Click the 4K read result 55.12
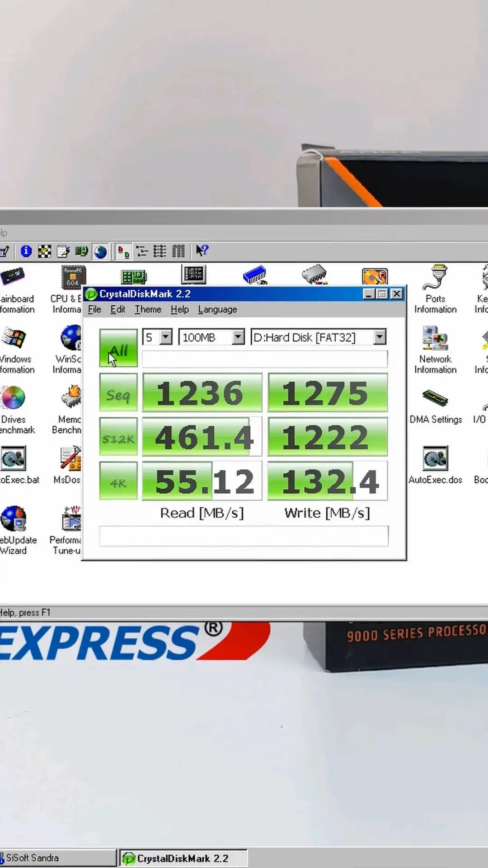Screen dimensions: 488x868 pyautogui.click(x=202, y=481)
